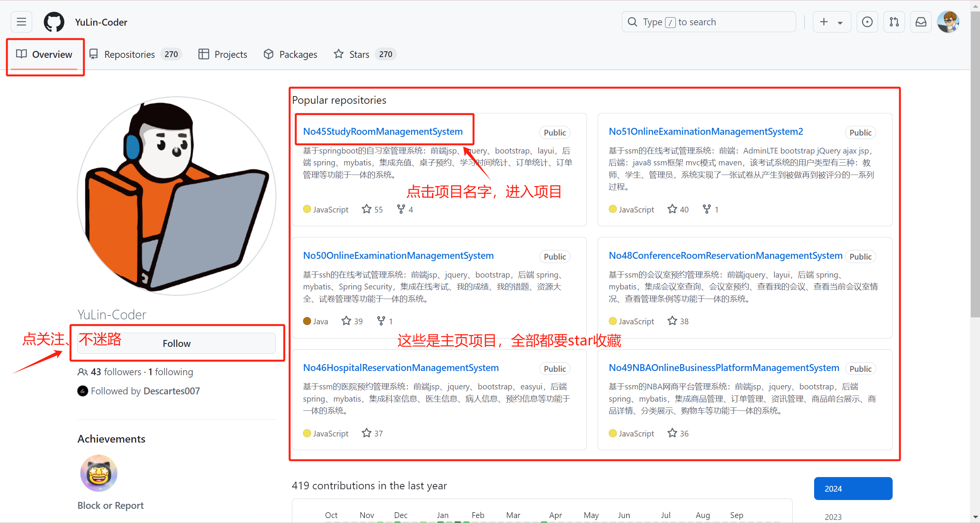Click the search field in the header
Viewport: 980px width, 523px height.
click(708, 22)
